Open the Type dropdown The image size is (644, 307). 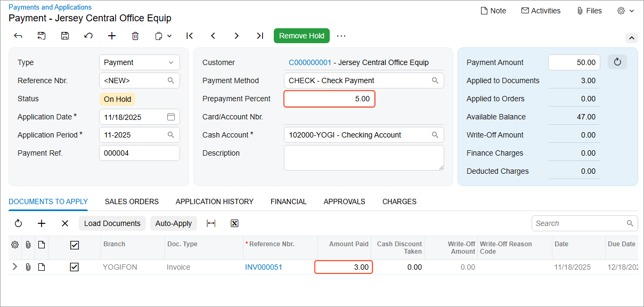click(140, 62)
